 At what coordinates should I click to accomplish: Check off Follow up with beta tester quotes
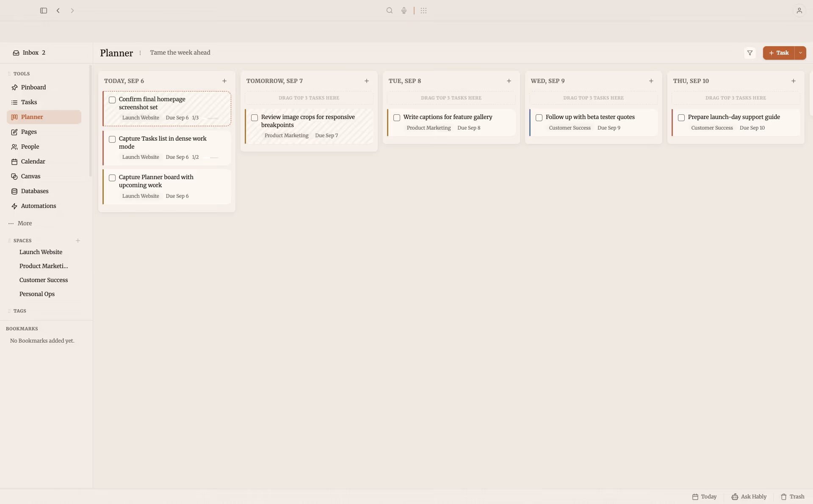pos(539,118)
